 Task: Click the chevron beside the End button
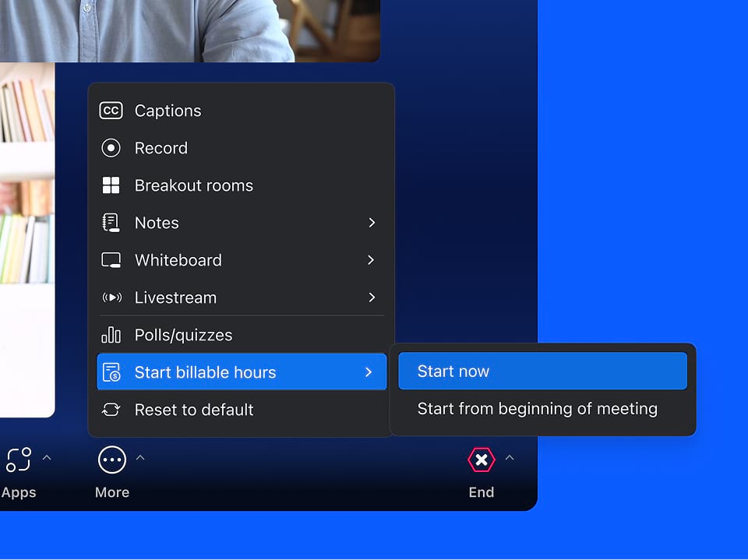tap(510, 458)
